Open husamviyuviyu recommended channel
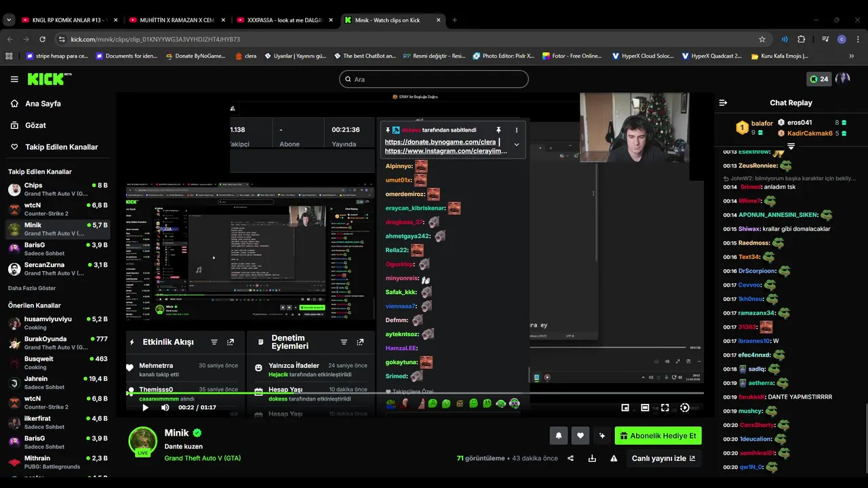Screen dimensions: 868x488 point(58,323)
